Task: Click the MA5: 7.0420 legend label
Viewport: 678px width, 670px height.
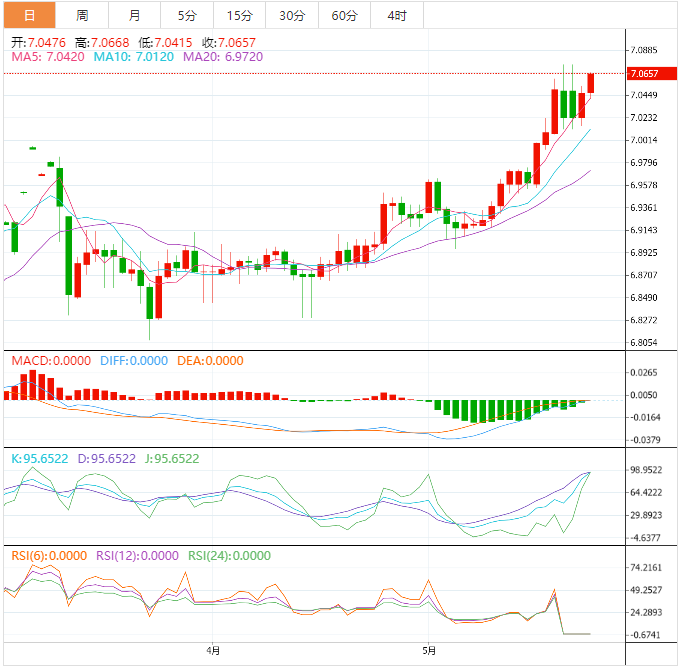Action: [x=48, y=57]
